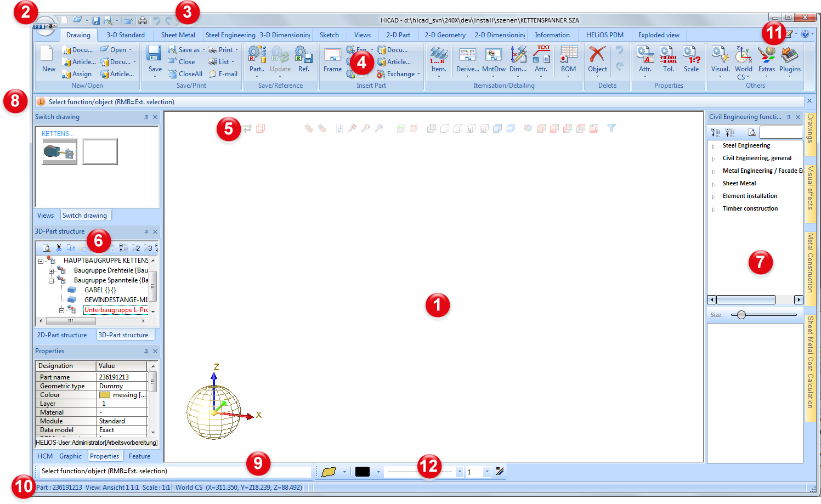Expand the Steel Engineering tree node
The width and height of the screenshot is (821, 504).
714,146
